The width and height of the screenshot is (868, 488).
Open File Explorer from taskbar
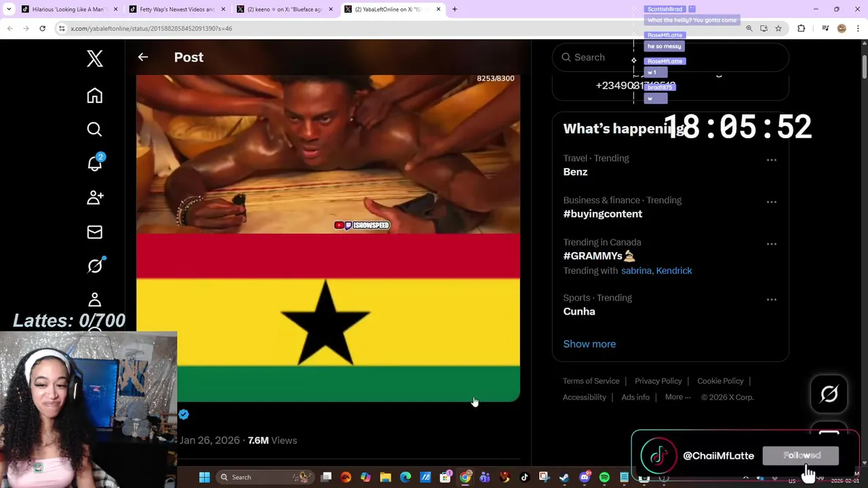(x=385, y=477)
